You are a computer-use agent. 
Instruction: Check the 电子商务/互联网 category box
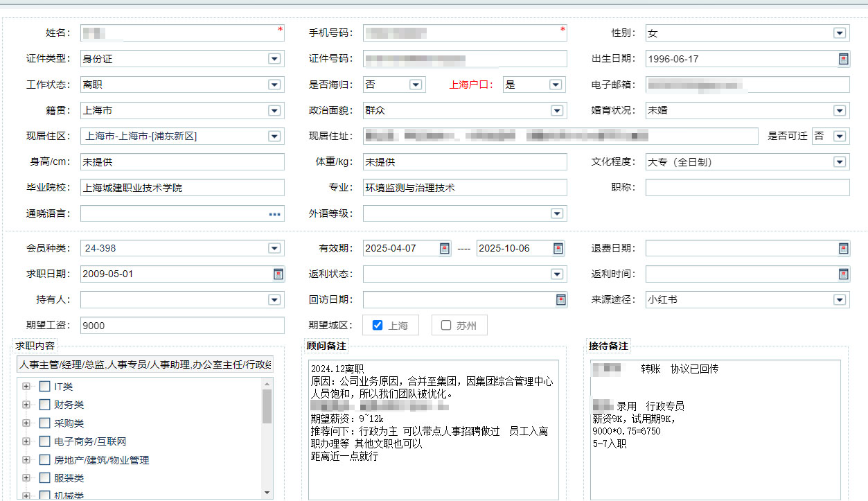tap(45, 441)
